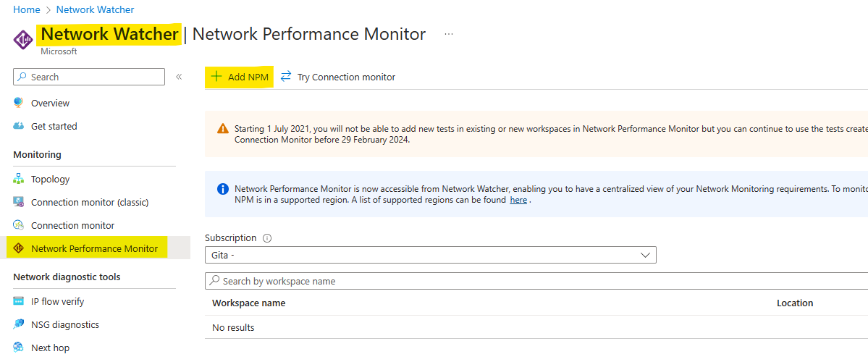
Task: Click the NSG diagnostics icon
Action: click(x=19, y=325)
